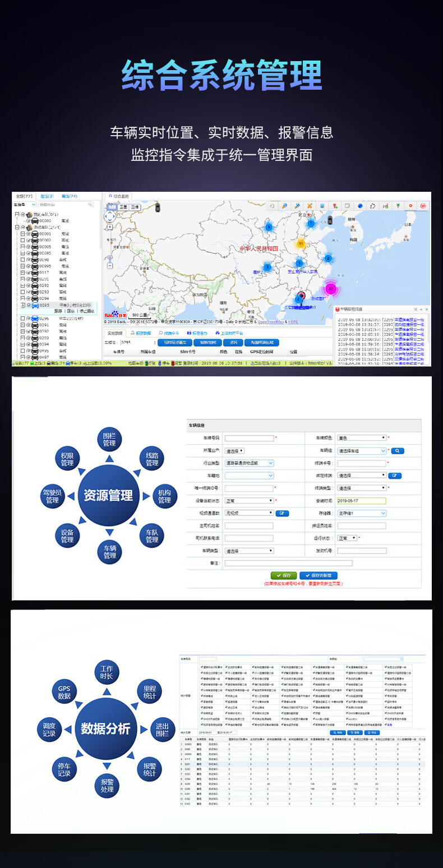Click the map pan direction control
The width and height of the screenshot is (443, 868).
110,216
